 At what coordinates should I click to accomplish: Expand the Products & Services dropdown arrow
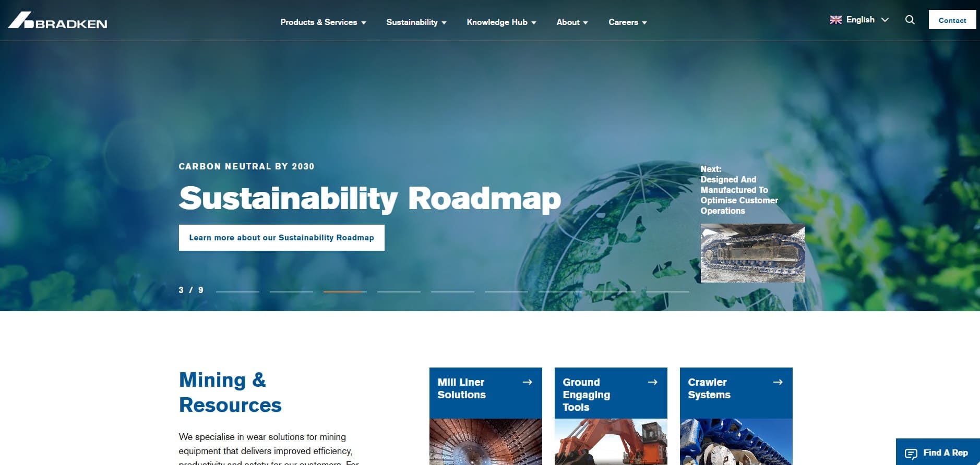(364, 23)
